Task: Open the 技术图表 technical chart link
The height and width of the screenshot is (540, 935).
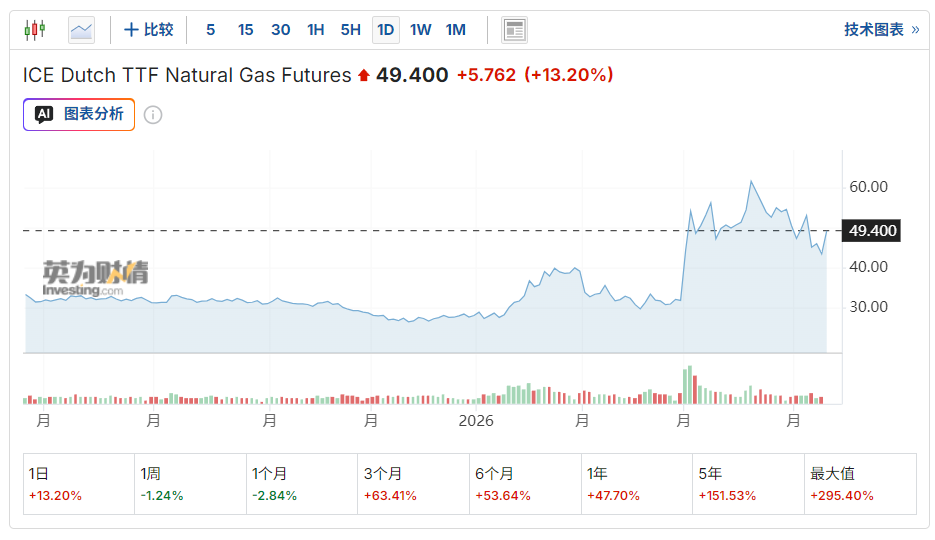Action: point(880,30)
